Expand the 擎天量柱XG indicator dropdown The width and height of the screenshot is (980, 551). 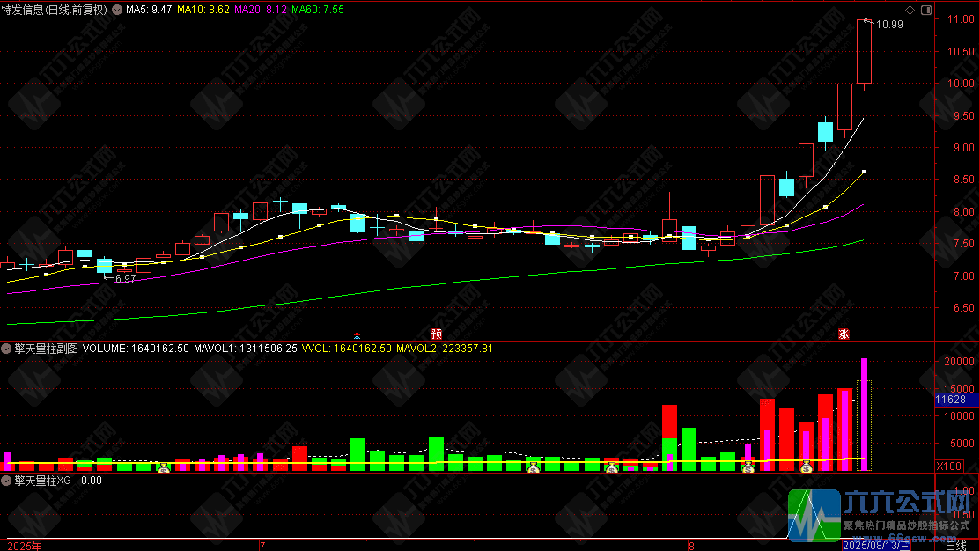(6, 481)
